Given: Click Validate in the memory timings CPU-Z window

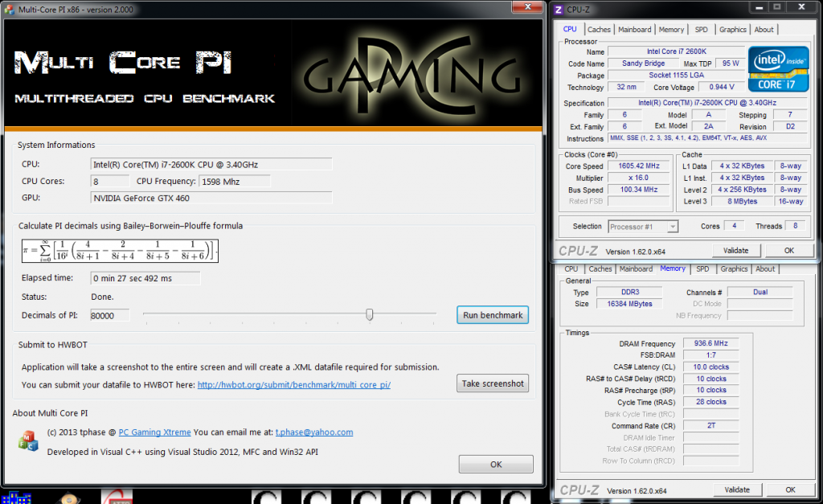Looking at the screenshot, I should coord(737,490).
